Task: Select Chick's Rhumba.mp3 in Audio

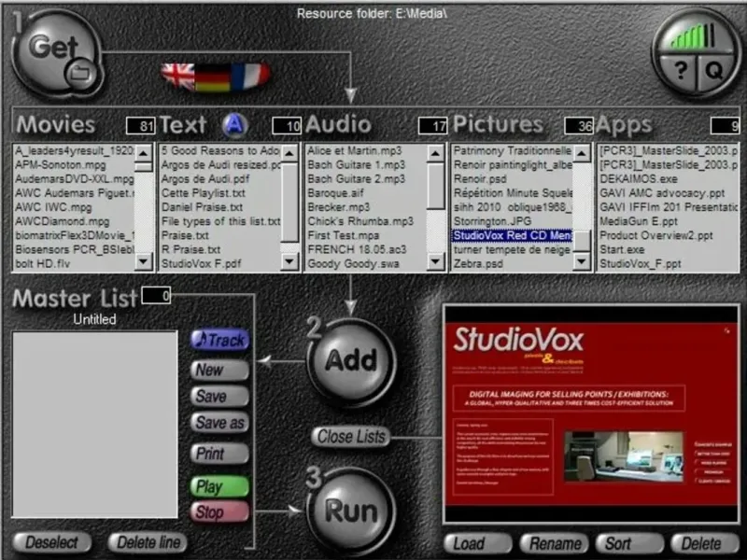Action: 360,221
